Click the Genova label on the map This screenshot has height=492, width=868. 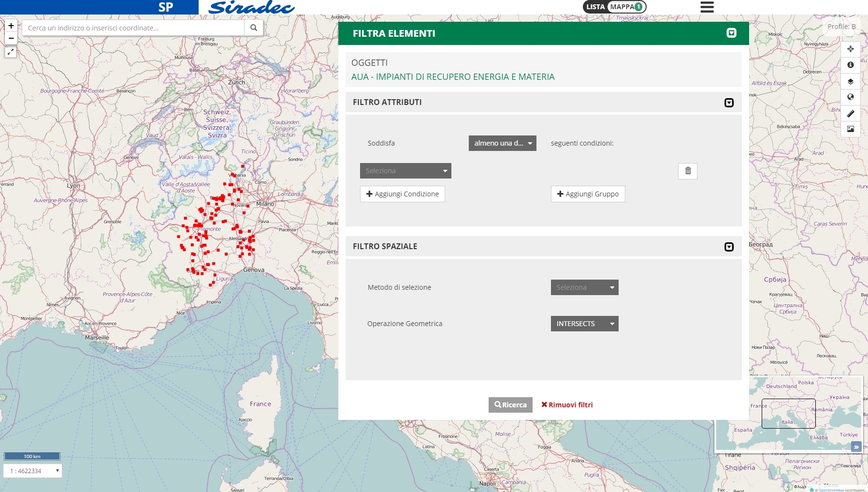click(x=254, y=269)
